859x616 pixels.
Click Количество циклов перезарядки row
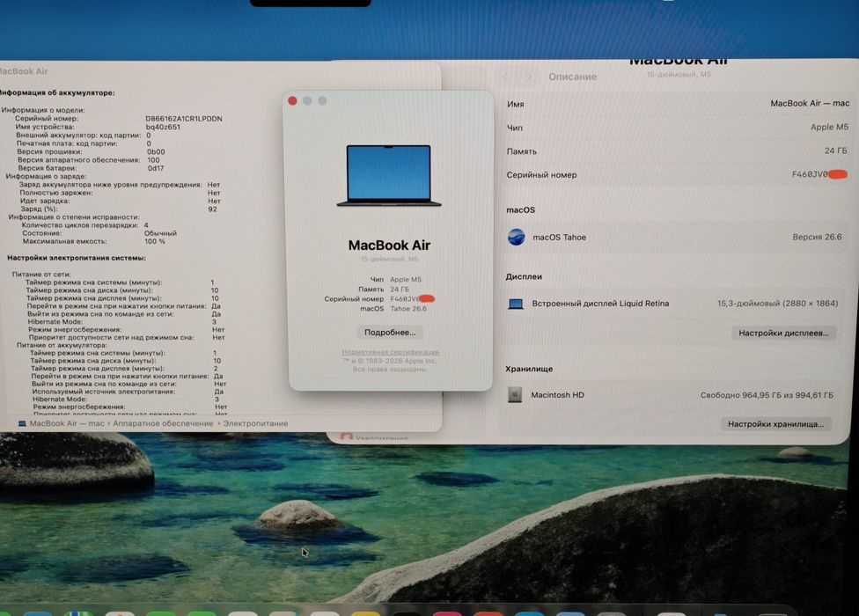point(84,225)
